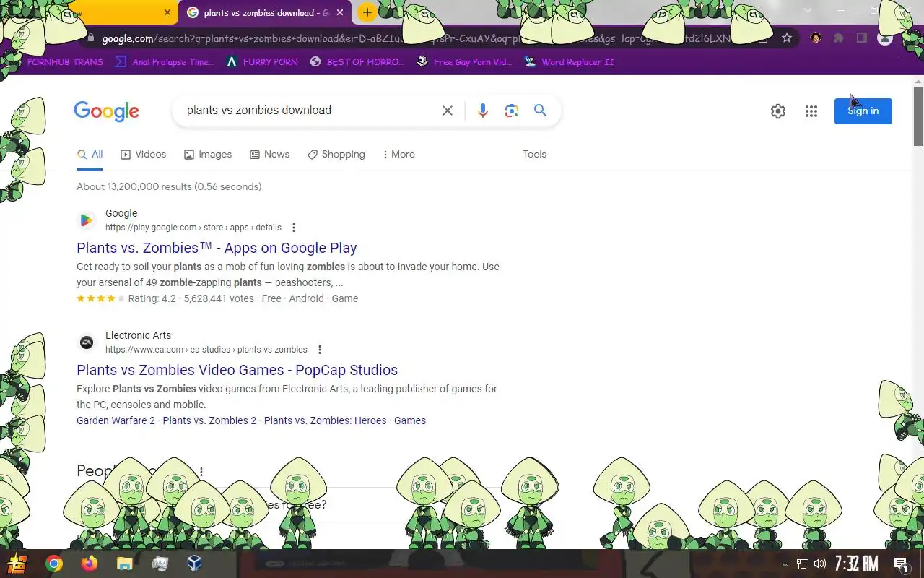The height and width of the screenshot is (578, 924).
Task: Open the Chrome profile avatar button
Action: [x=885, y=38]
